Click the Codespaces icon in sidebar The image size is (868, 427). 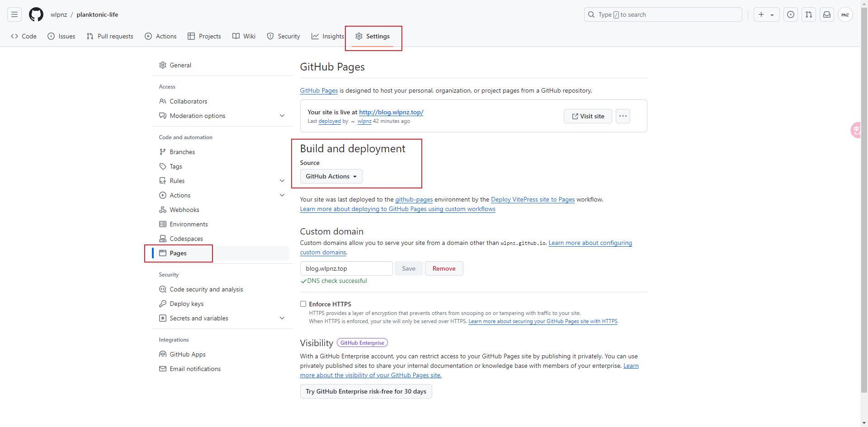point(163,239)
